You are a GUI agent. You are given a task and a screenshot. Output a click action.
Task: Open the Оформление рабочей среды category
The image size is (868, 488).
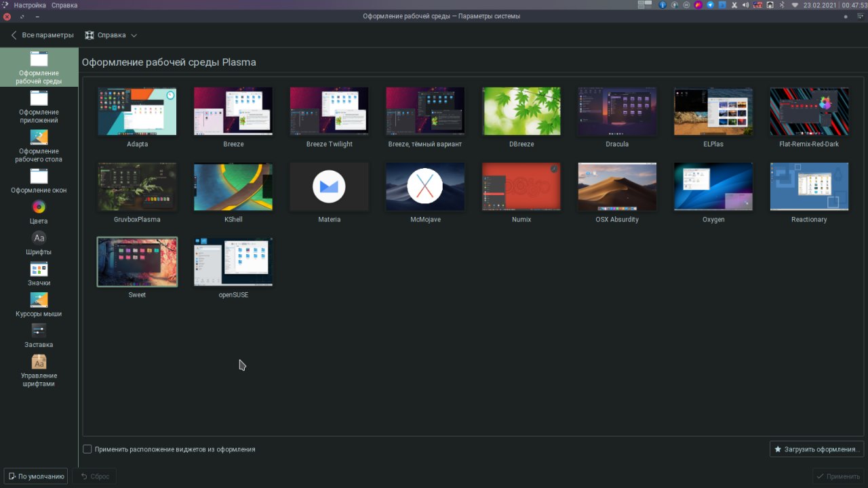39,68
